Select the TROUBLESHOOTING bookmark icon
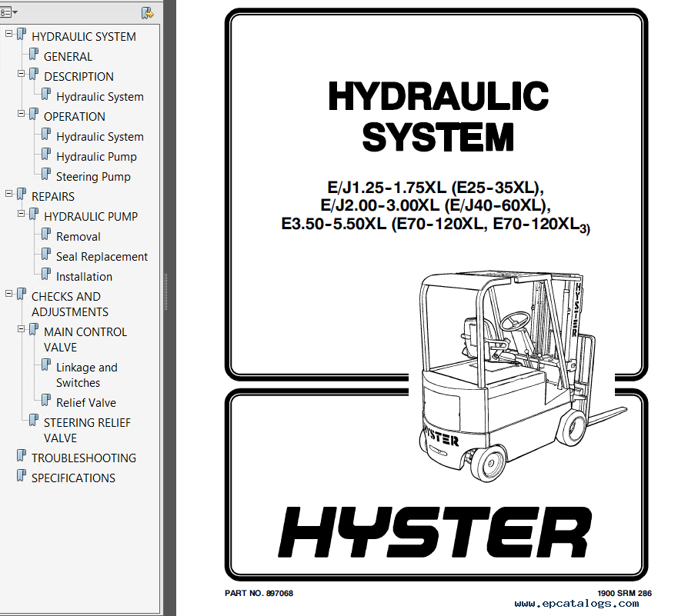The height and width of the screenshot is (616, 678). (x=22, y=456)
